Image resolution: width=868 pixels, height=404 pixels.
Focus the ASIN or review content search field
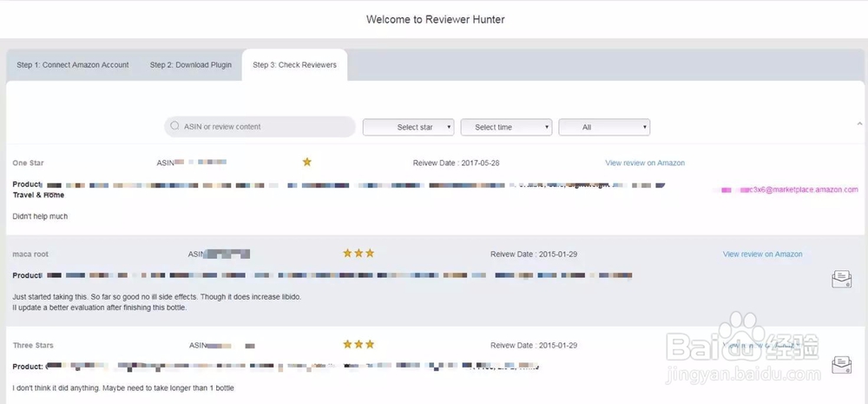click(260, 126)
